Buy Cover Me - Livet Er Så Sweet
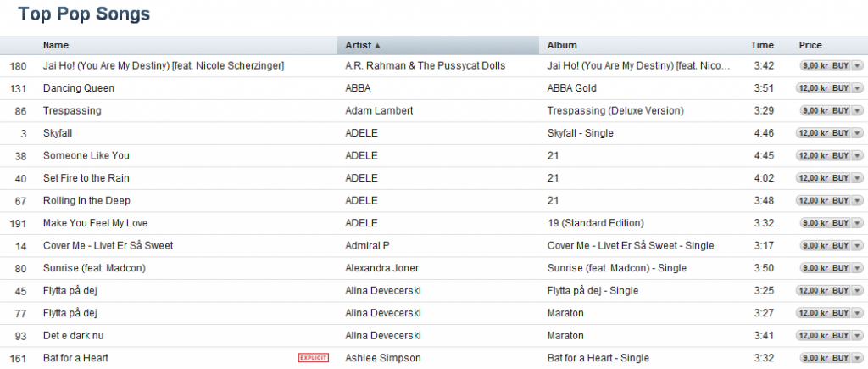The height and width of the screenshot is (369, 868). pyautogui.click(x=826, y=245)
